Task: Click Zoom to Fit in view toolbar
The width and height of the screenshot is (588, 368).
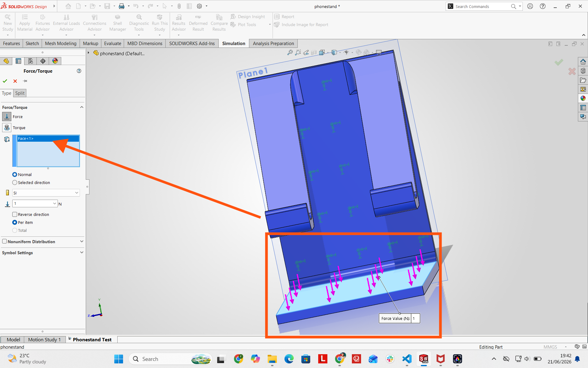Action: tap(290, 52)
